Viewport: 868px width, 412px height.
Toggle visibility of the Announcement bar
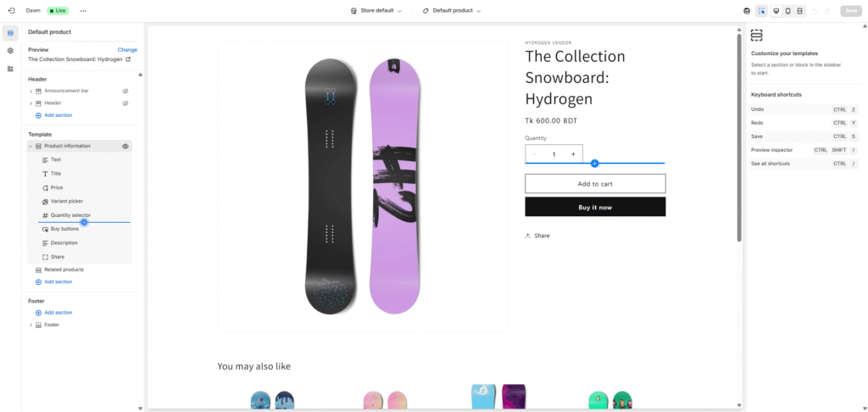[125, 90]
